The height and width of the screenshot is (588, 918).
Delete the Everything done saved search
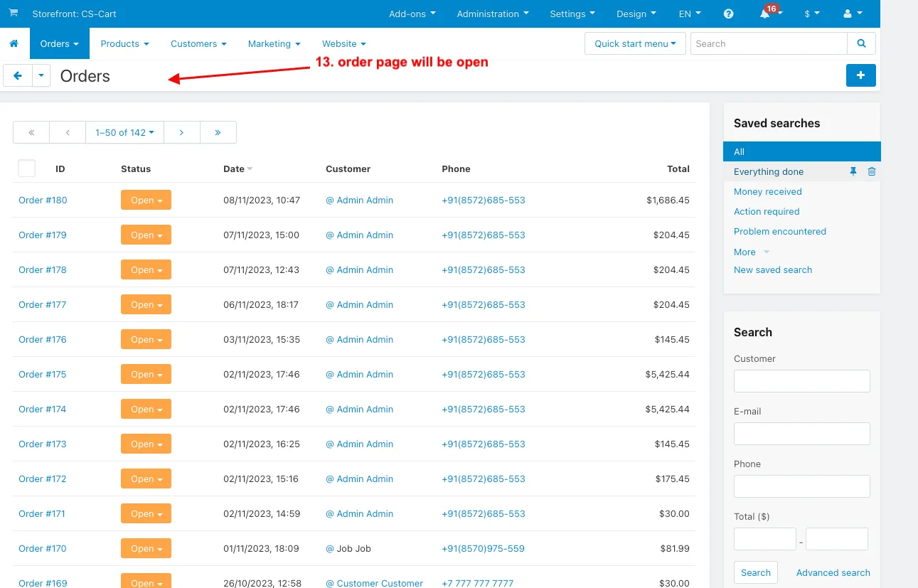coord(872,171)
